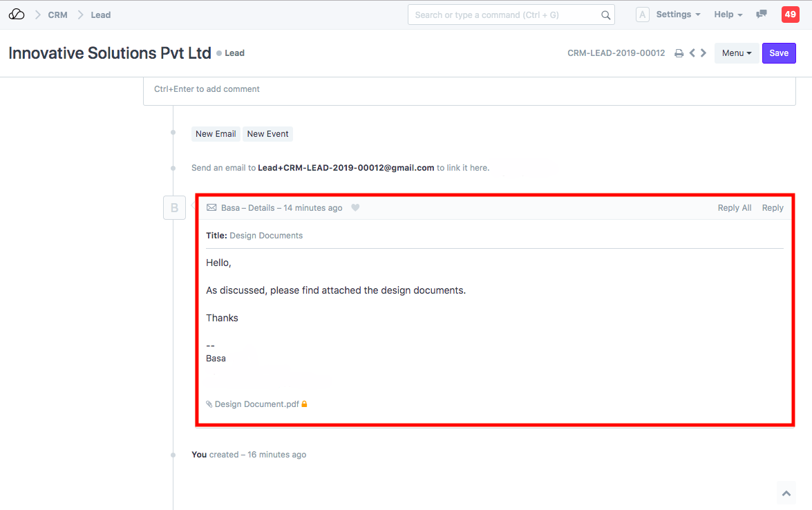Open the chat messages icon
The height and width of the screenshot is (510, 812).
coord(762,15)
